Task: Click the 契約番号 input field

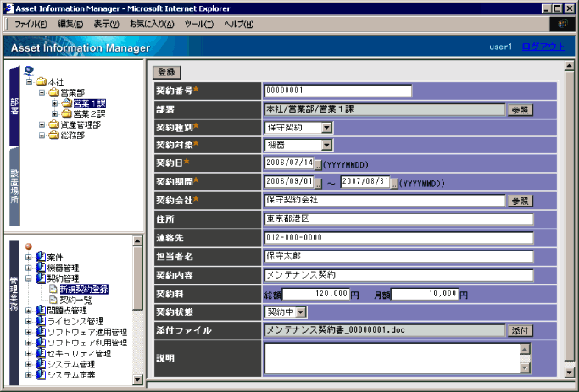Action: [337, 91]
